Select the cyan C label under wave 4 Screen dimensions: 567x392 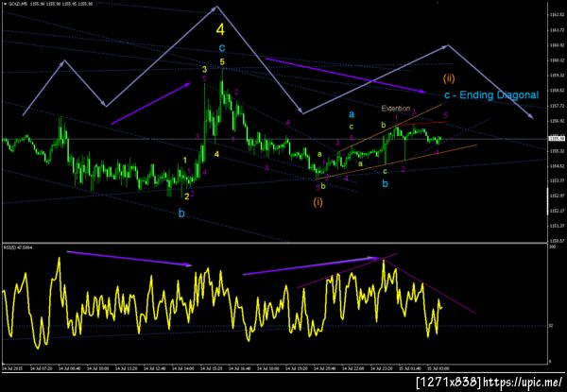[x=222, y=48]
